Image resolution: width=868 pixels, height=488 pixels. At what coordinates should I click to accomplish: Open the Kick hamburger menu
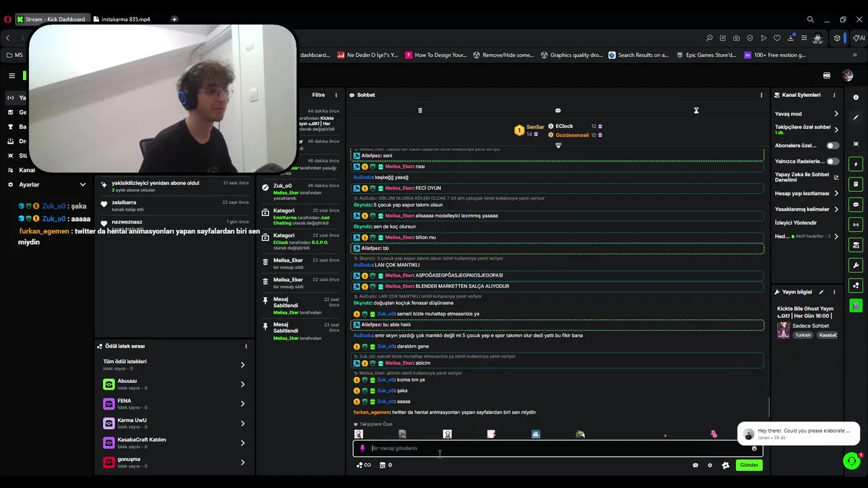(x=12, y=76)
